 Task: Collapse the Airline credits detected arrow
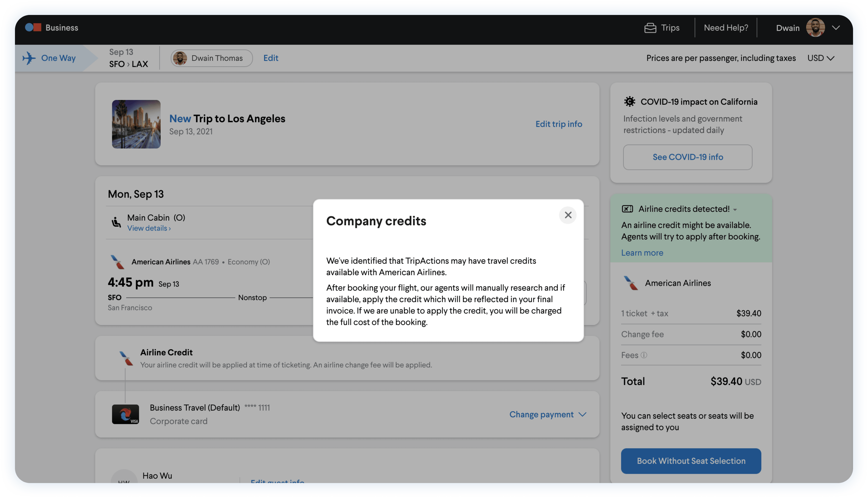[x=735, y=210]
